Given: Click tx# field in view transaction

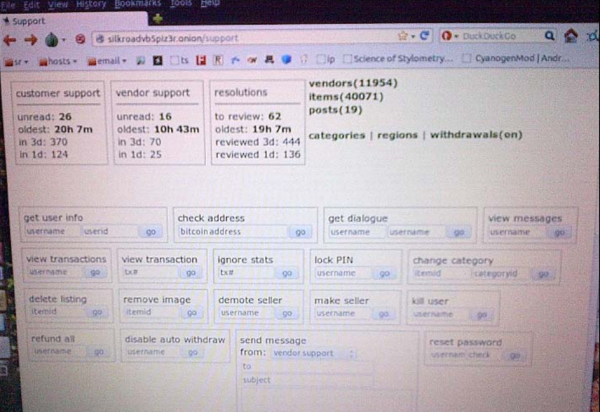Looking at the screenshot, I should (150, 273).
